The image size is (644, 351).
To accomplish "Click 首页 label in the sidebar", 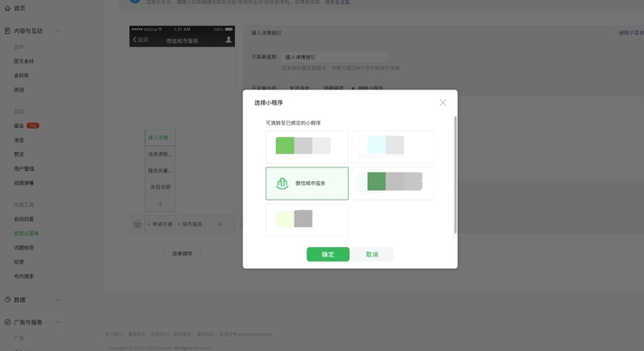I will [x=19, y=8].
